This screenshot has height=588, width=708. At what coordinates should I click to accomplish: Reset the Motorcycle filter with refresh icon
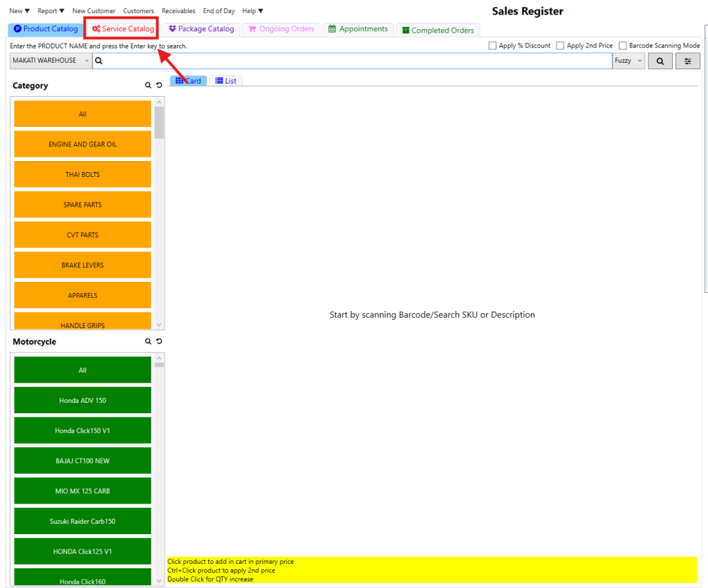[x=159, y=341]
